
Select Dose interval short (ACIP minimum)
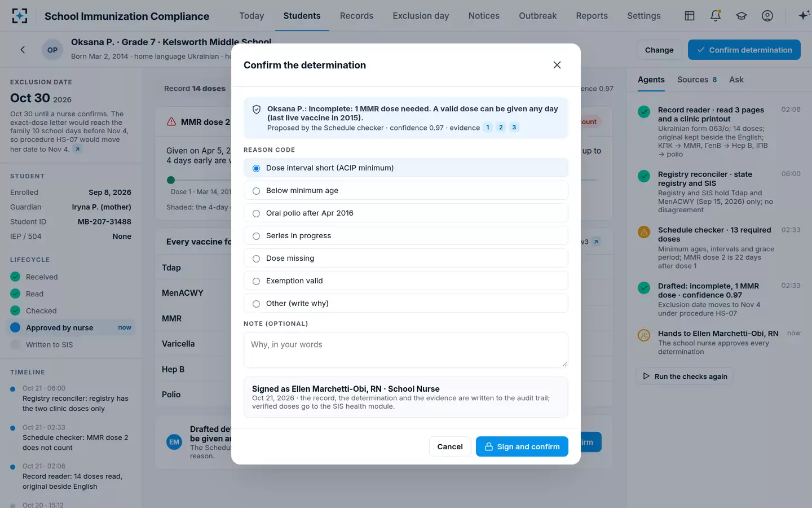tap(406, 168)
